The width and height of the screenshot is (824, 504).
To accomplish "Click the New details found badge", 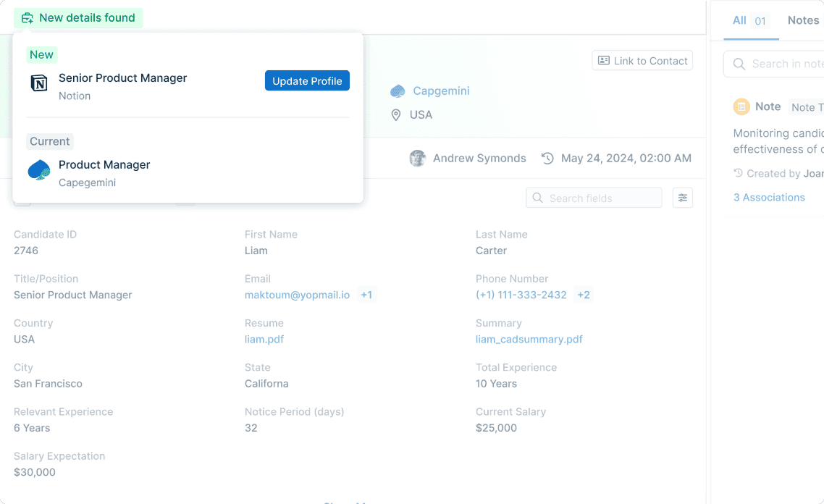I will coord(78,18).
